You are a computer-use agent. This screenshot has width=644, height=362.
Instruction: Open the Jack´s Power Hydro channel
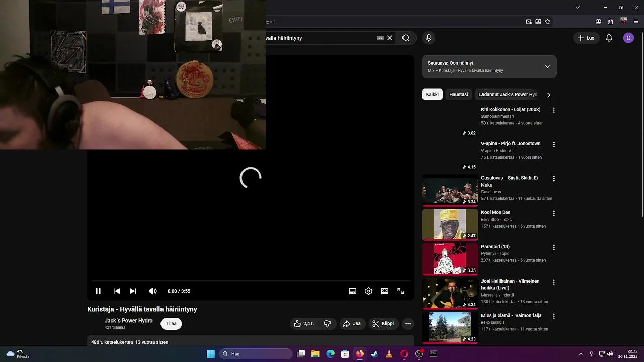click(x=128, y=321)
